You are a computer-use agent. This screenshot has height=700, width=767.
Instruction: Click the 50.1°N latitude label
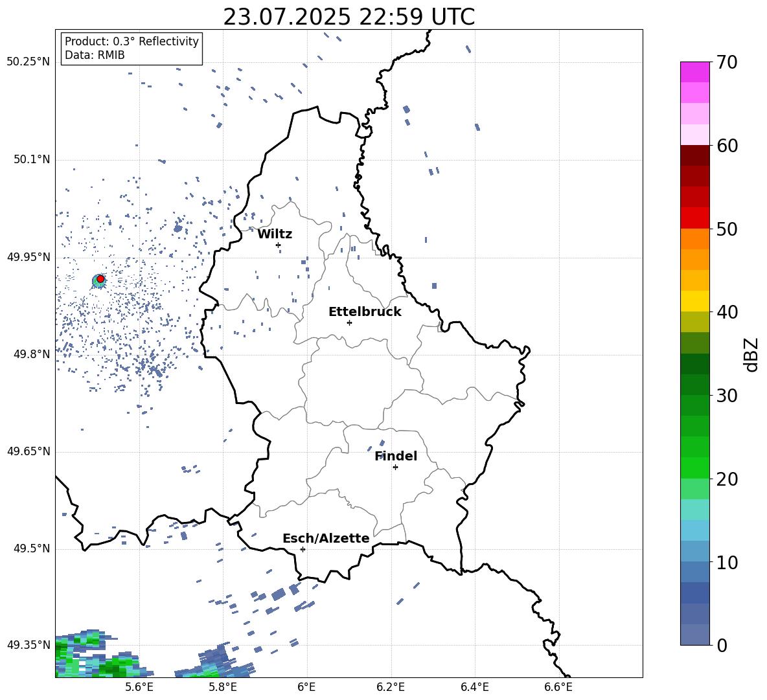click(x=32, y=159)
